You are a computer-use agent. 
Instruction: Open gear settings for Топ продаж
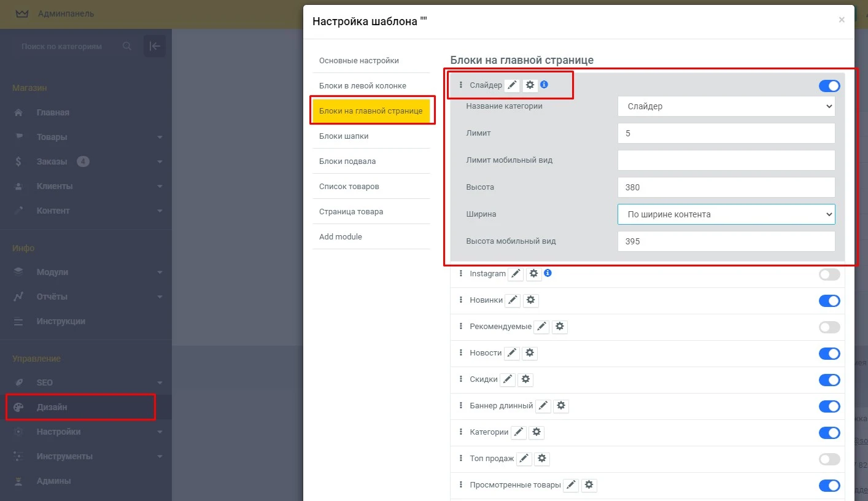[x=543, y=459]
